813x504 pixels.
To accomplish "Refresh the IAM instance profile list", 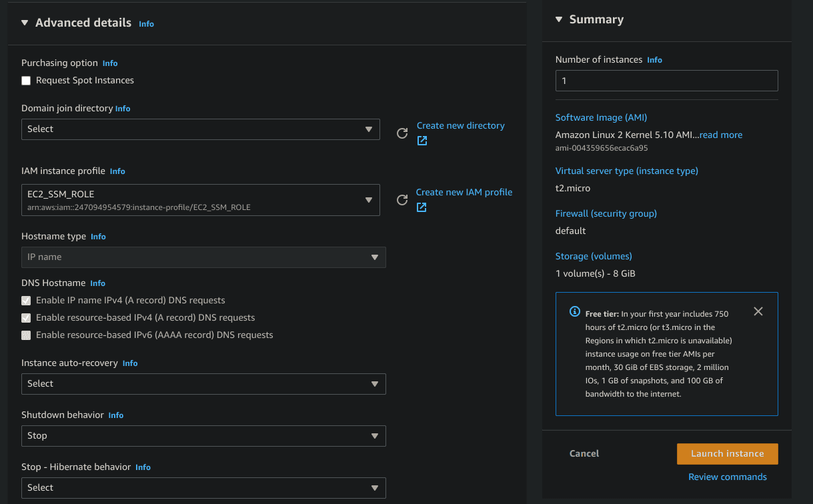I will 402,200.
